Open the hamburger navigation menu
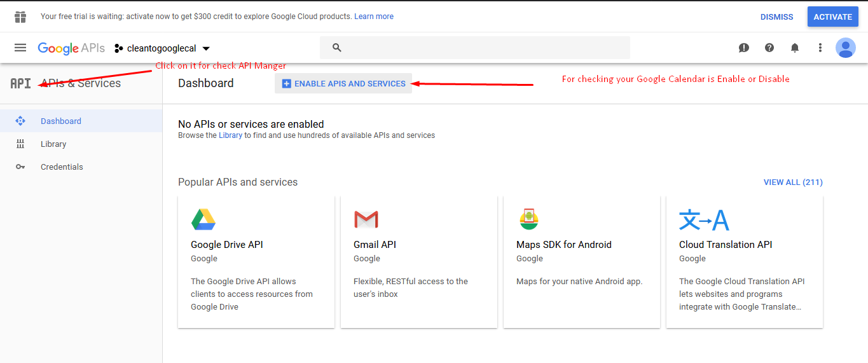The image size is (868, 363). pyautogui.click(x=20, y=48)
